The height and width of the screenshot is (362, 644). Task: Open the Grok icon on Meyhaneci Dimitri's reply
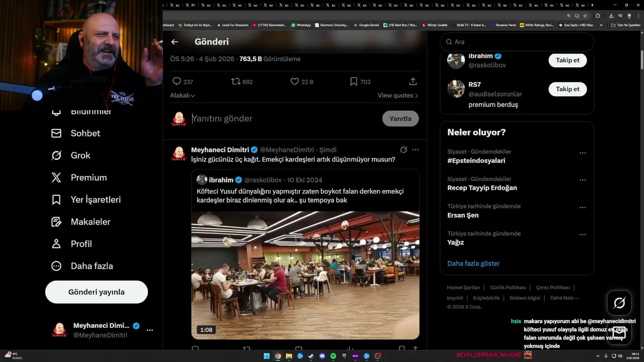(x=404, y=150)
